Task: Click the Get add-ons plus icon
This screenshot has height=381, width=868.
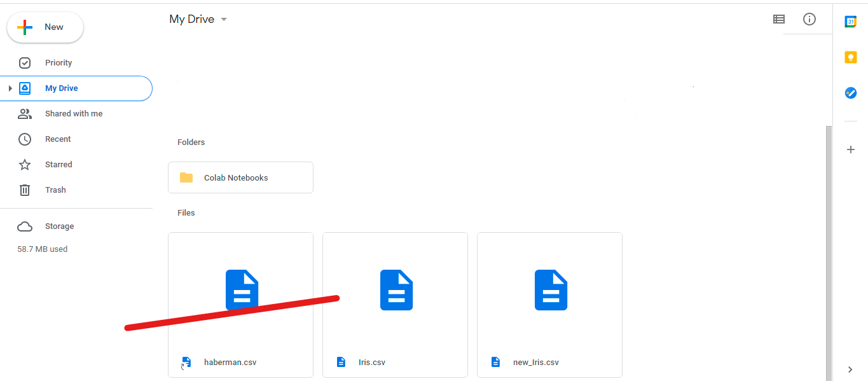Action: pyautogui.click(x=851, y=149)
